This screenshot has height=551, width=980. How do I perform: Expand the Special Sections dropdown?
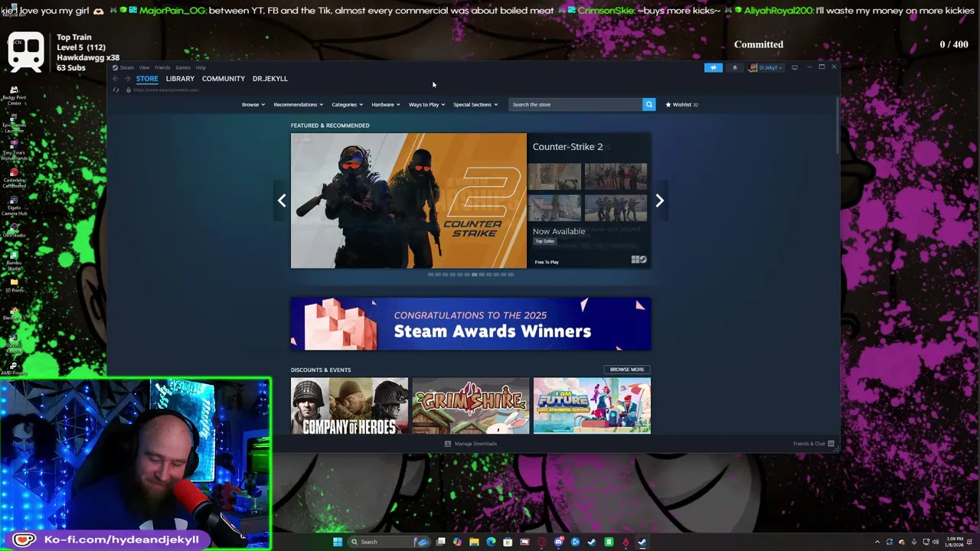point(475,104)
